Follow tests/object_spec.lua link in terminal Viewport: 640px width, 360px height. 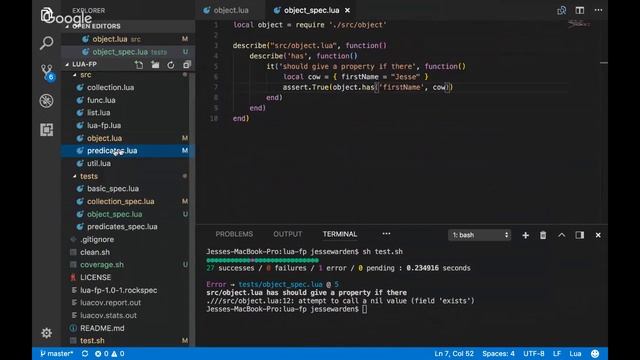[280, 284]
